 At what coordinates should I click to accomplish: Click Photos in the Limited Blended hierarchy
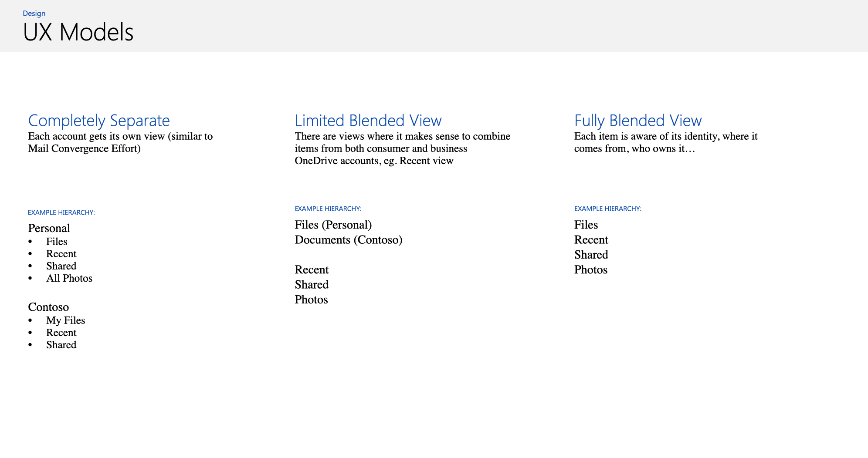[x=311, y=300]
